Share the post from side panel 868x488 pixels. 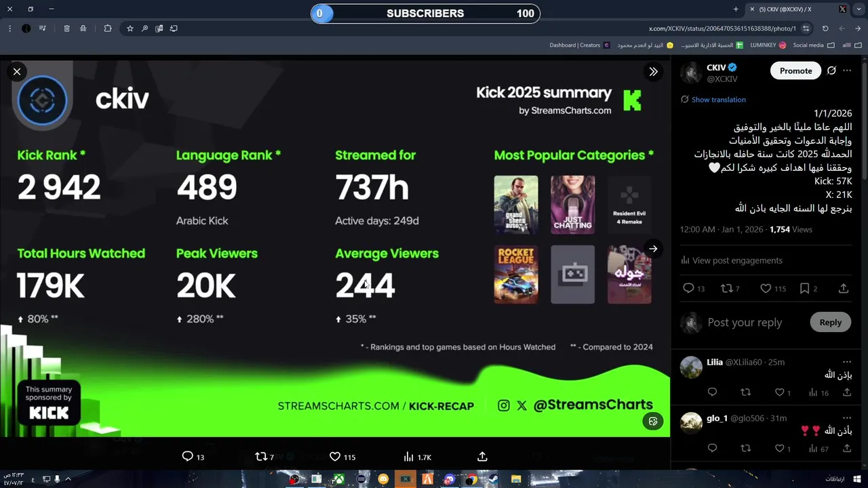[x=844, y=288]
